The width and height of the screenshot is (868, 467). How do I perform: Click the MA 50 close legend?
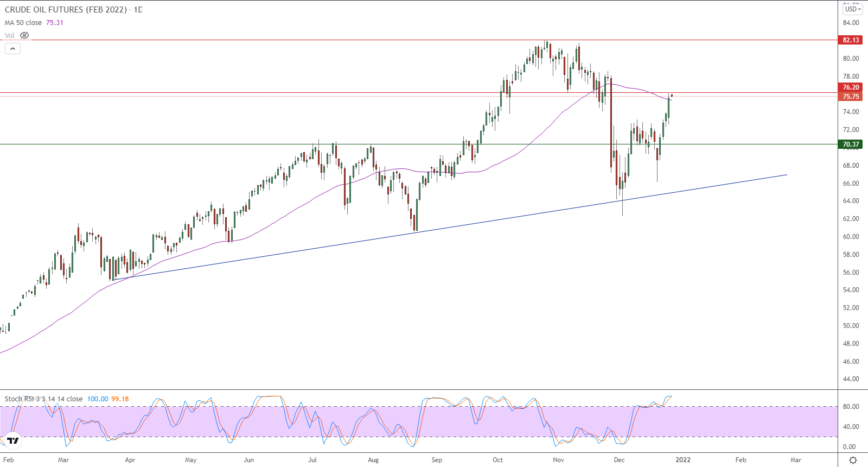23,23
